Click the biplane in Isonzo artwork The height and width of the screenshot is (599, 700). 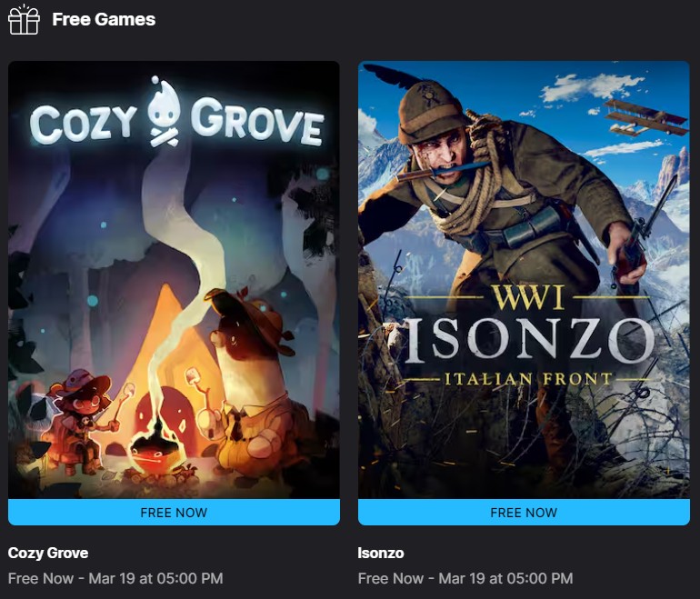[x=645, y=117]
